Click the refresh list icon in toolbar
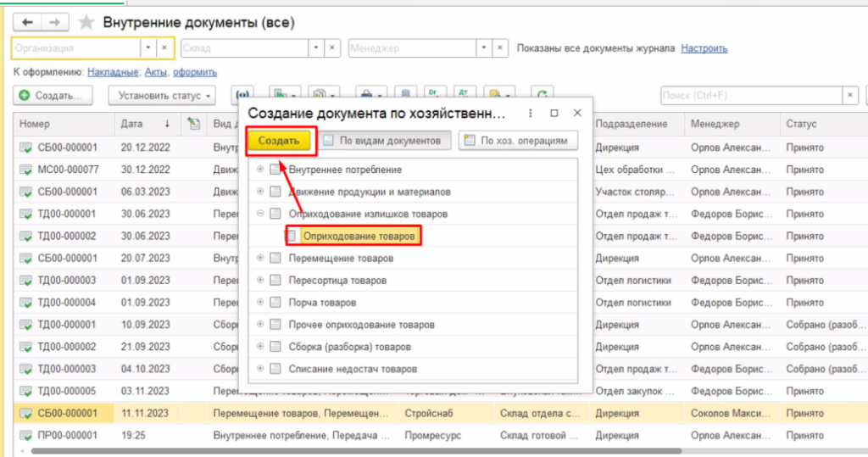Screen dimensions: 868x457 coord(541,95)
